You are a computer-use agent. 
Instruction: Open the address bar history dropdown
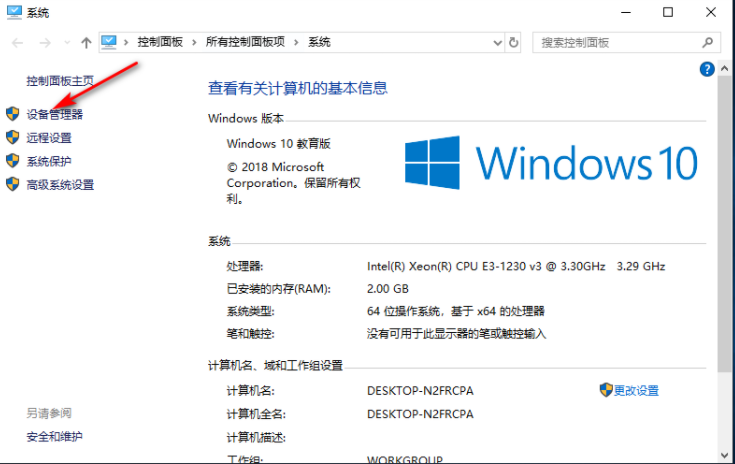click(x=498, y=43)
